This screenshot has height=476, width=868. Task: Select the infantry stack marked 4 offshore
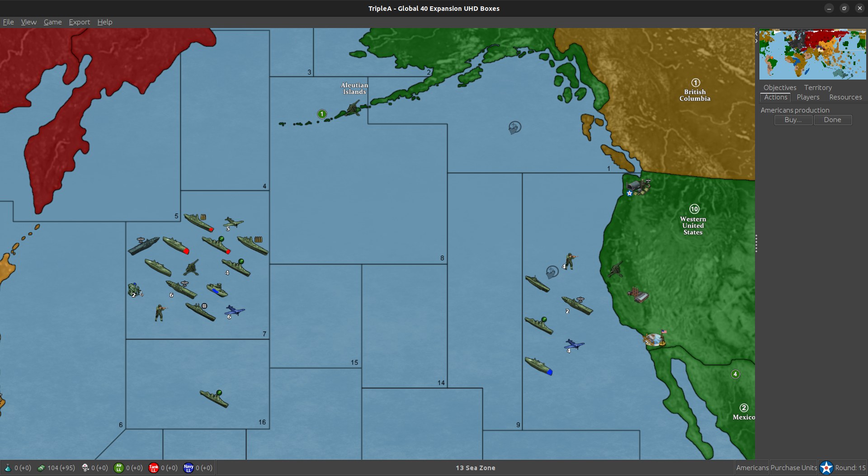pos(570,261)
